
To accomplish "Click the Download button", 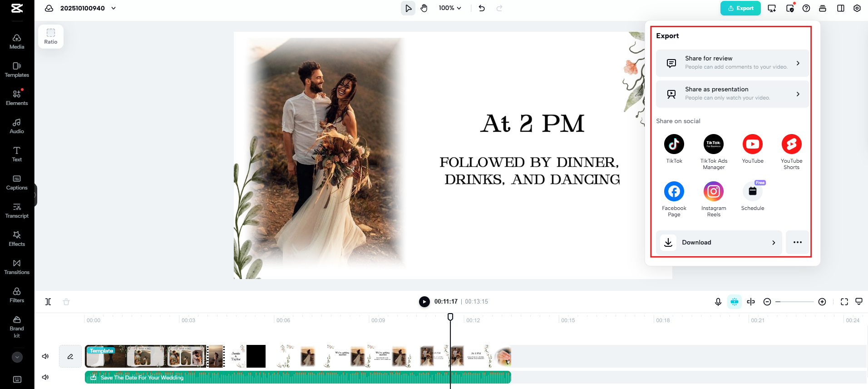I will click(x=719, y=242).
